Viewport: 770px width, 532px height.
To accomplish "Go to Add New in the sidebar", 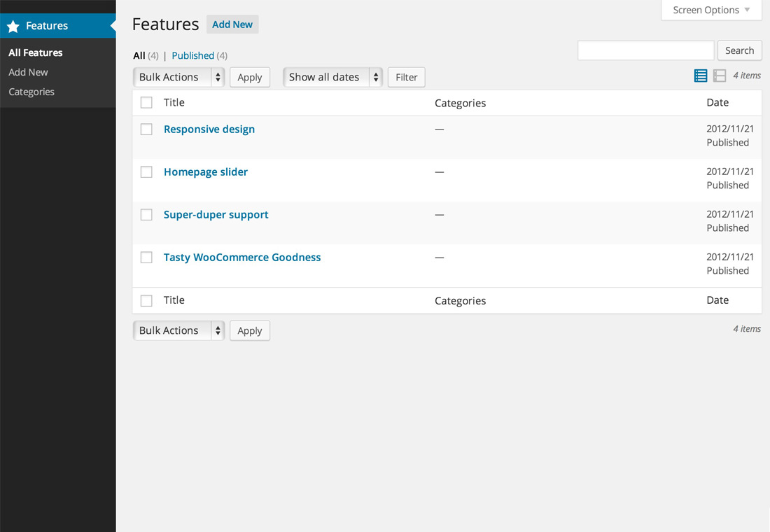I will (x=28, y=72).
